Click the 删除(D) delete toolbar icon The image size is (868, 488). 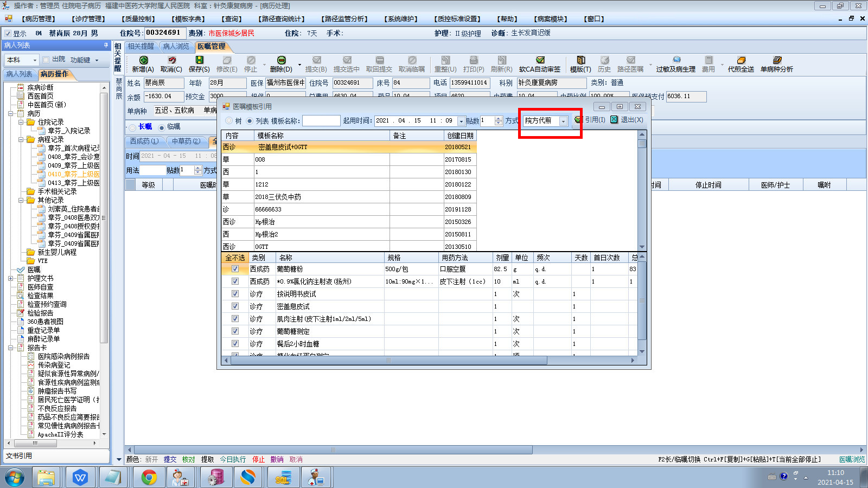pyautogui.click(x=281, y=60)
